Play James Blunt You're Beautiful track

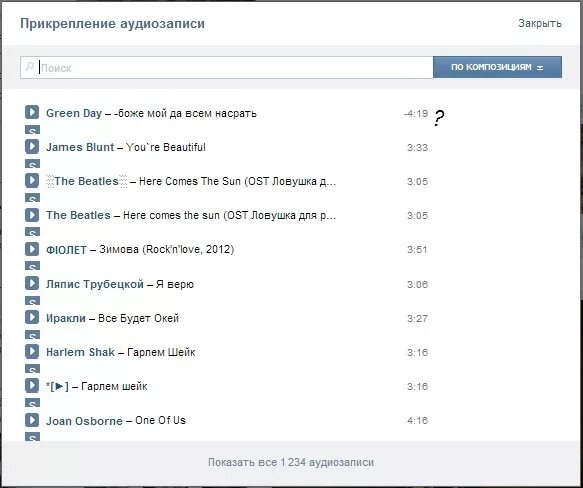click(x=32, y=146)
